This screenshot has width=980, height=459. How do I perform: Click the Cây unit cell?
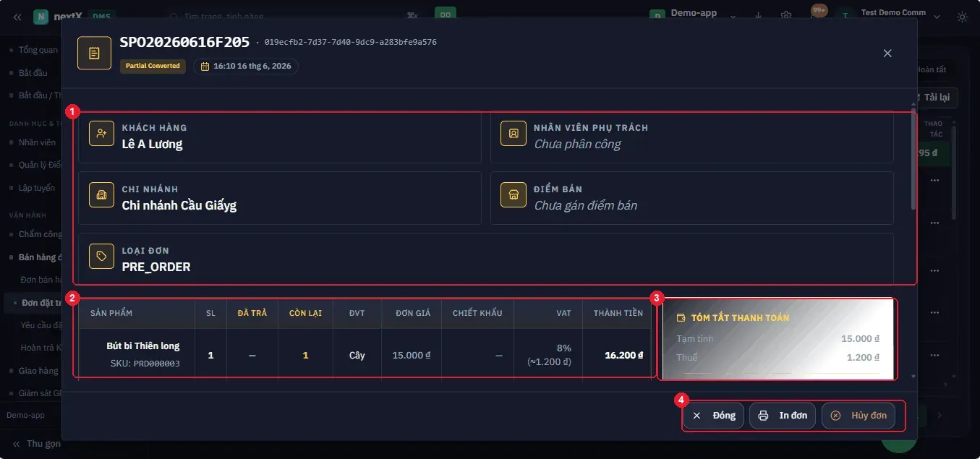click(x=357, y=356)
